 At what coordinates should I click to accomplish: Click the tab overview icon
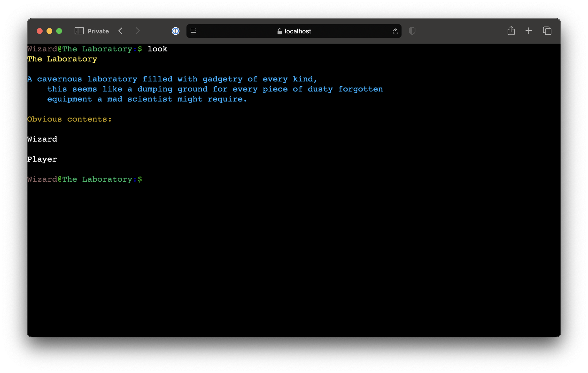click(546, 31)
